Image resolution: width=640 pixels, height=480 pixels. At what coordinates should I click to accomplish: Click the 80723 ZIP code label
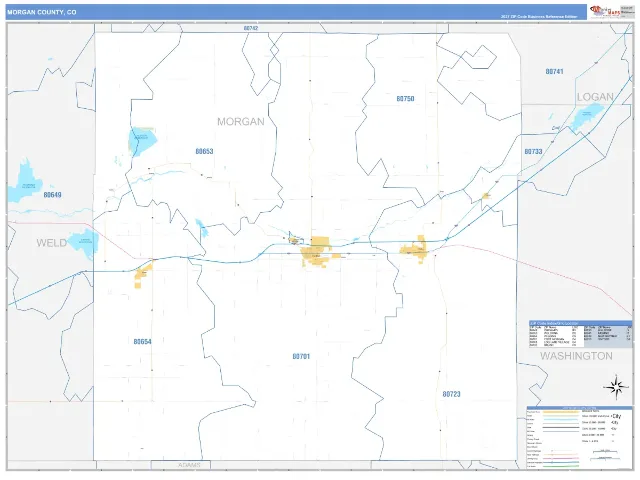451,394
